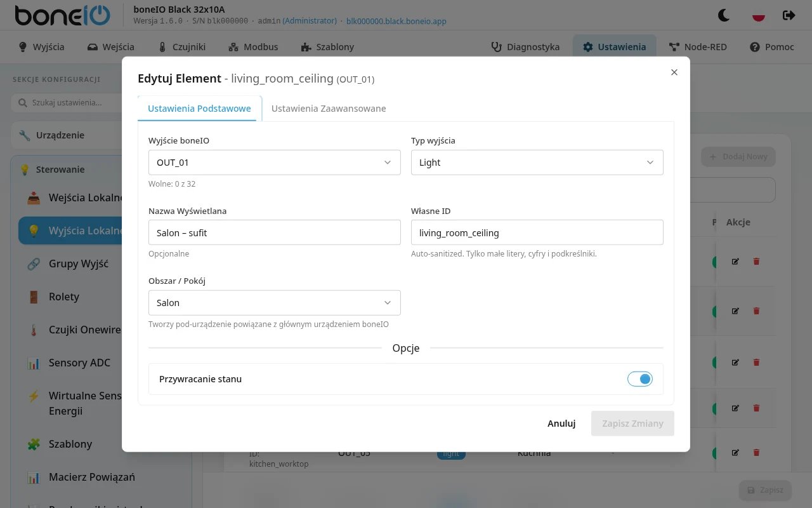Click Anuluj button
The width and height of the screenshot is (812, 508).
pyautogui.click(x=561, y=424)
